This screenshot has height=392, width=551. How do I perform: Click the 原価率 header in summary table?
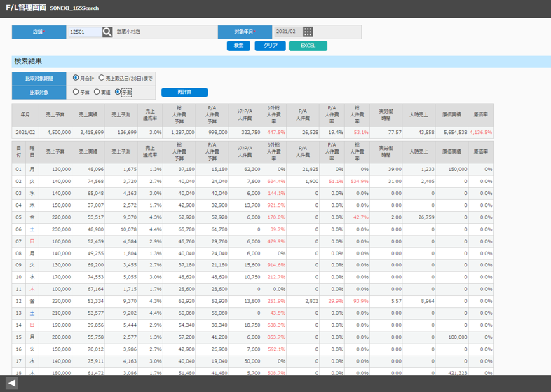click(x=481, y=115)
